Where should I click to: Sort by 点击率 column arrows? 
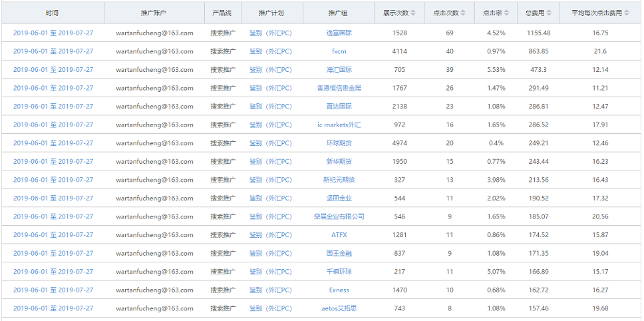[x=507, y=13]
